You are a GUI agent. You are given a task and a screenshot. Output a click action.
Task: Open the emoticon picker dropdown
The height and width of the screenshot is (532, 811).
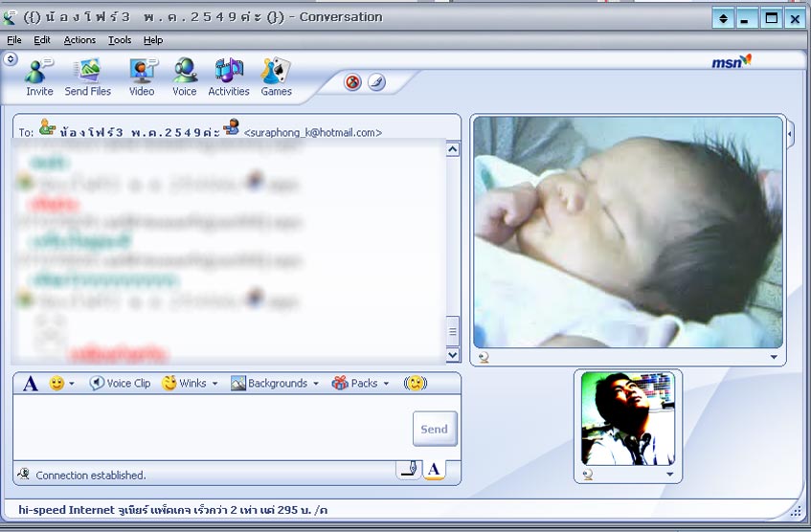(x=62, y=383)
